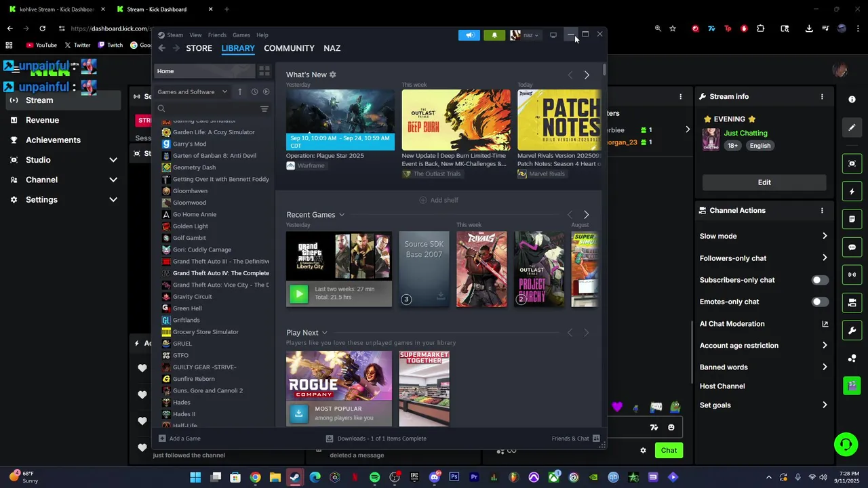Screen dimensions: 868x488
Task: Show next Recent Games items
Action: [586, 215]
